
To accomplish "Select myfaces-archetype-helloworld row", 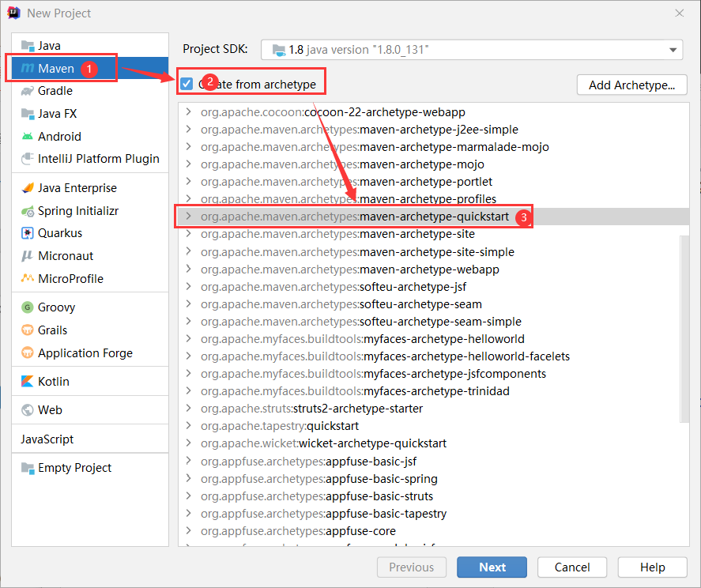I will click(434, 339).
